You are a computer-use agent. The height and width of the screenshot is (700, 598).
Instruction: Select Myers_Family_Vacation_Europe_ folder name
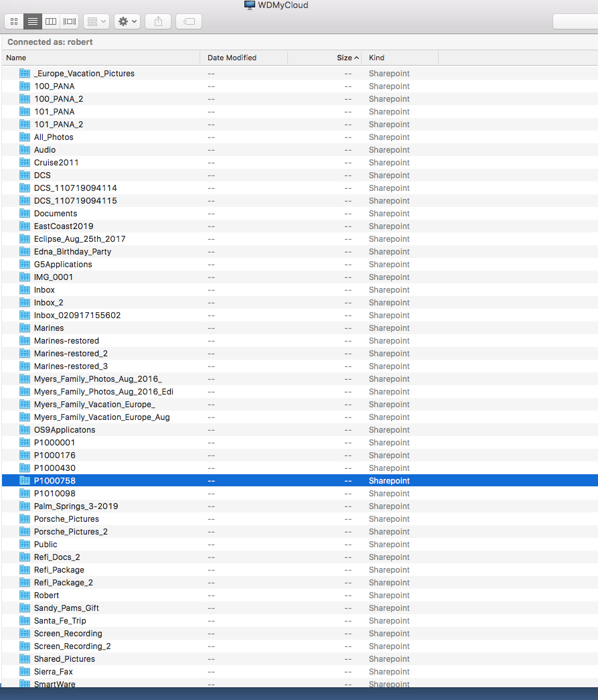pos(94,404)
